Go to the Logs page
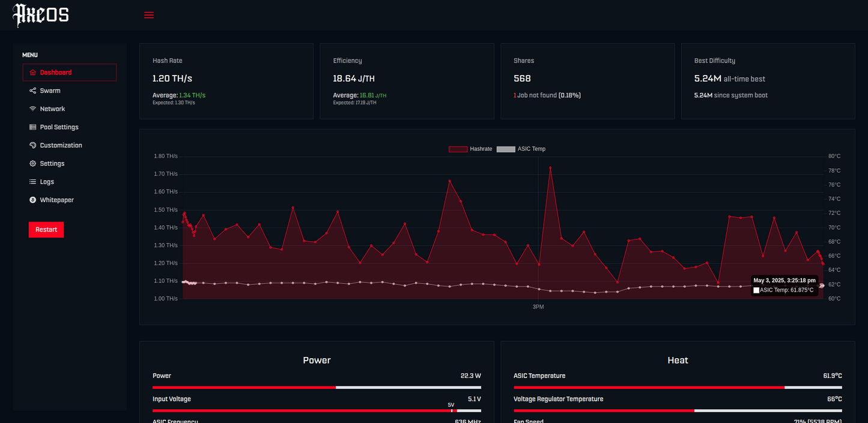The height and width of the screenshot is (423, 868). pyautogui.click(x=47, y=182)
